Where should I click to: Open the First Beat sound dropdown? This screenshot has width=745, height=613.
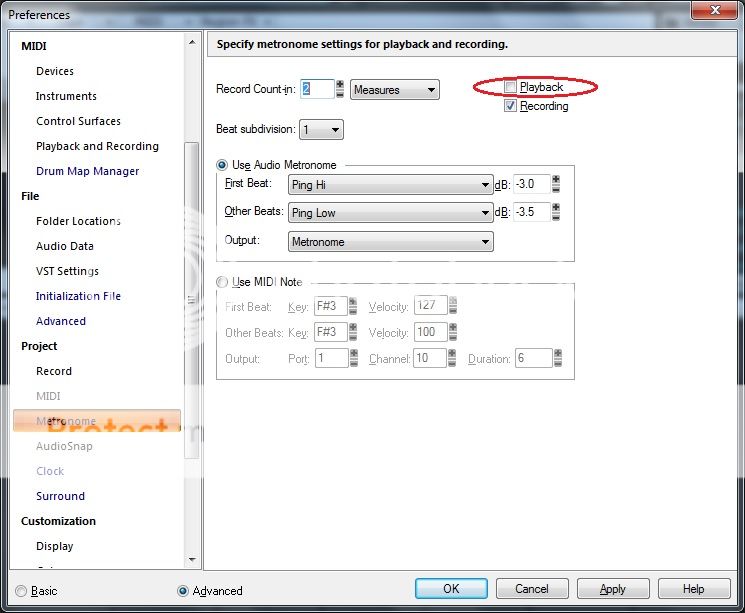[x=390, y=185]
